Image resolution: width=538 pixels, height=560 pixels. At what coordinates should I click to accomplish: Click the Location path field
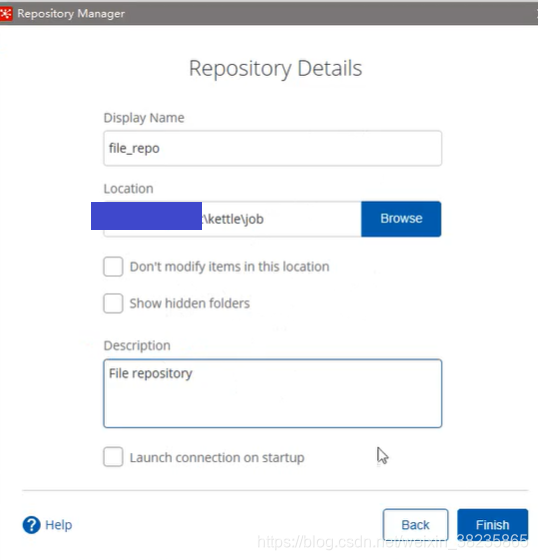point(232,219)
